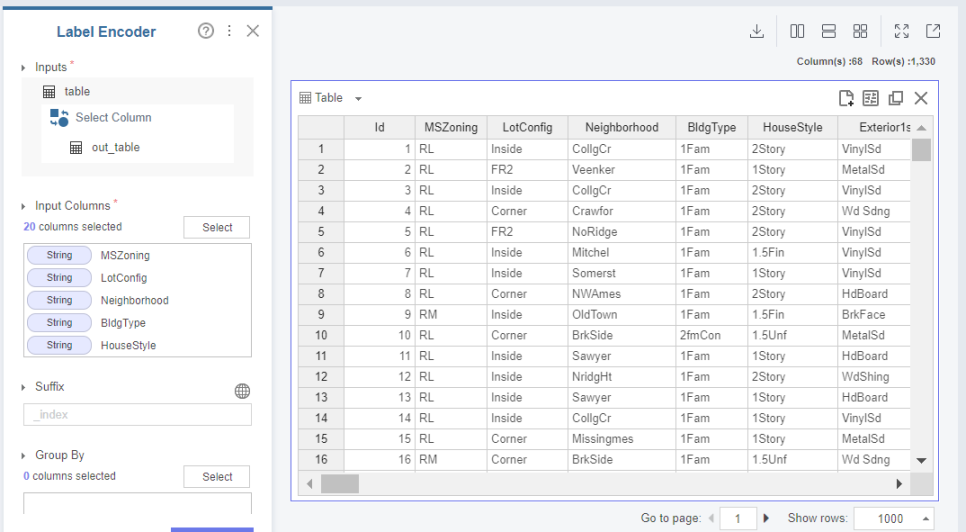Click the Suffix globe variable icon
The height and width of the screenshot is (532, 966).
pyautogui.click(x=242, y=390)
